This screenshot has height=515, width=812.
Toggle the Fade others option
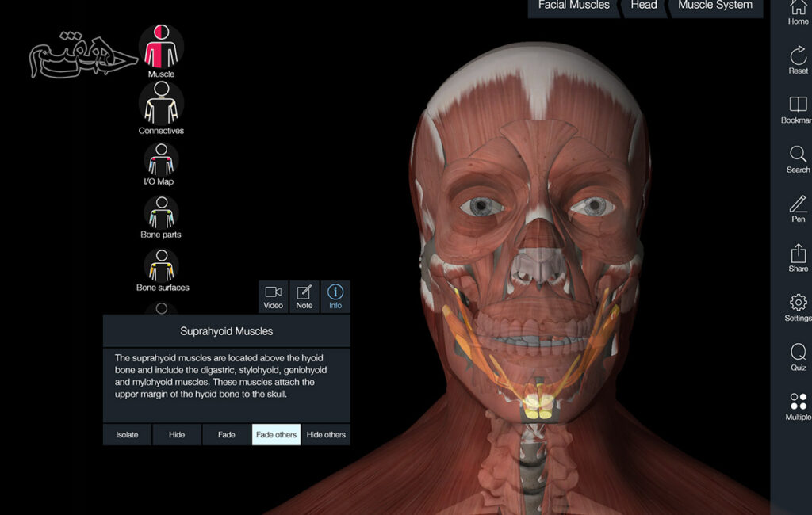pos(276,434)
